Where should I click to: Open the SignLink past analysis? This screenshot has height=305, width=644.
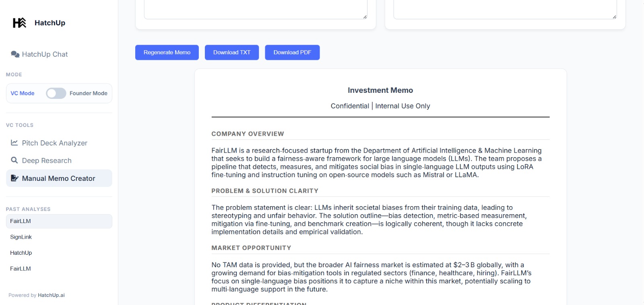coord(21,237)
